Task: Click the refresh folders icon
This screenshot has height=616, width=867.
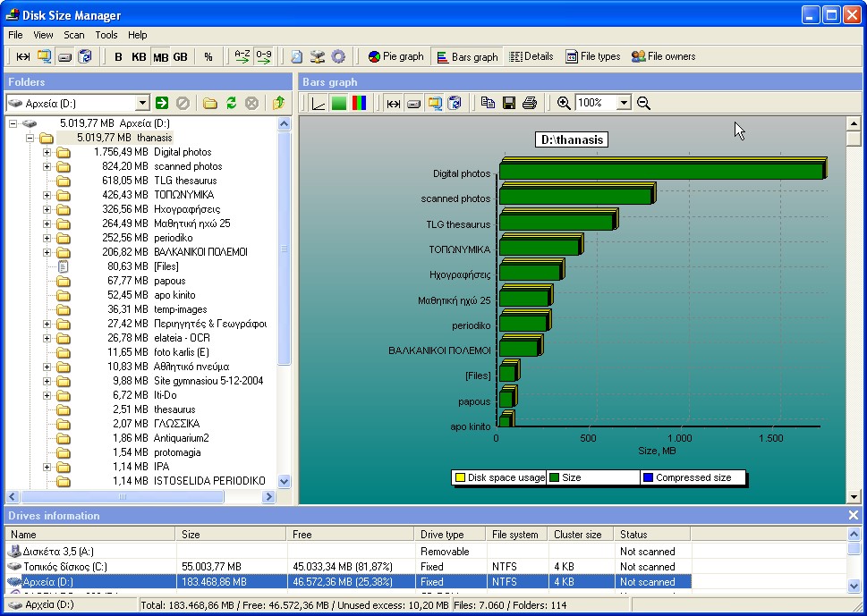Action: [231, 104]
